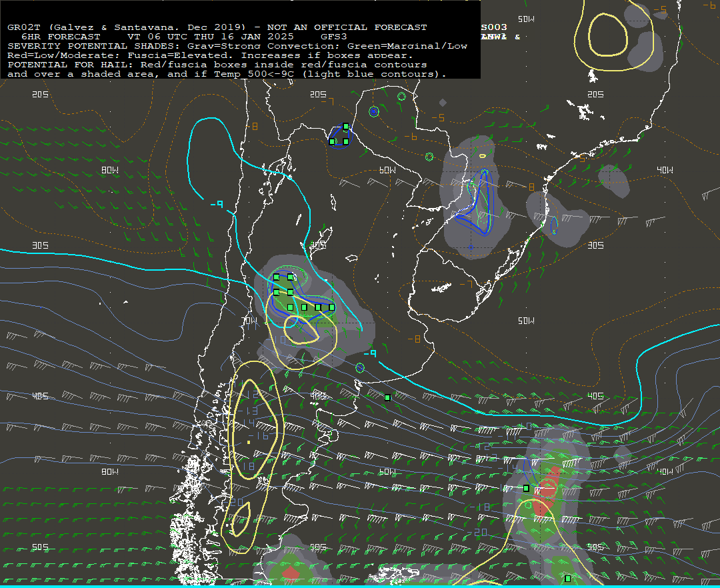
Task: Click the cyan '-9' contour label near Buenos Aires coast
Action: click(x=369, y=353)
